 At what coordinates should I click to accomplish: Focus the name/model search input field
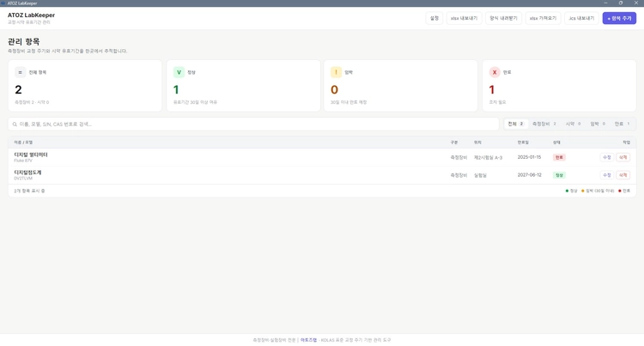point(253,124)
